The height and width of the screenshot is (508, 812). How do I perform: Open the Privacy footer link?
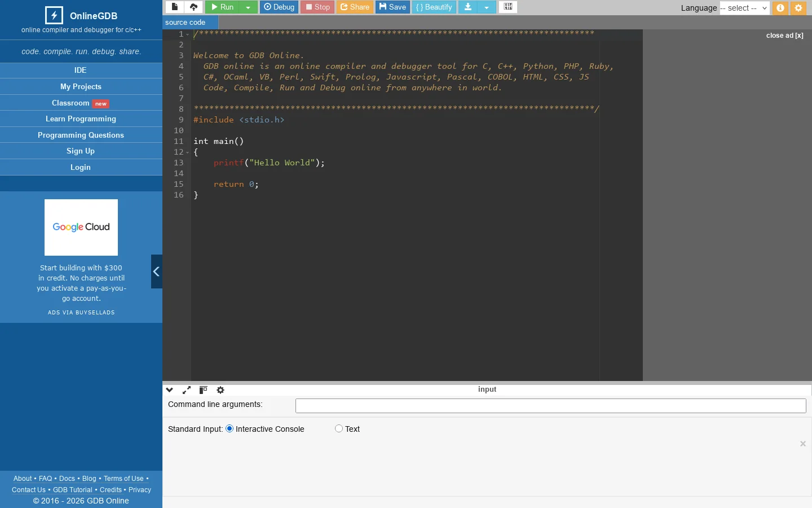coord(140,490)
